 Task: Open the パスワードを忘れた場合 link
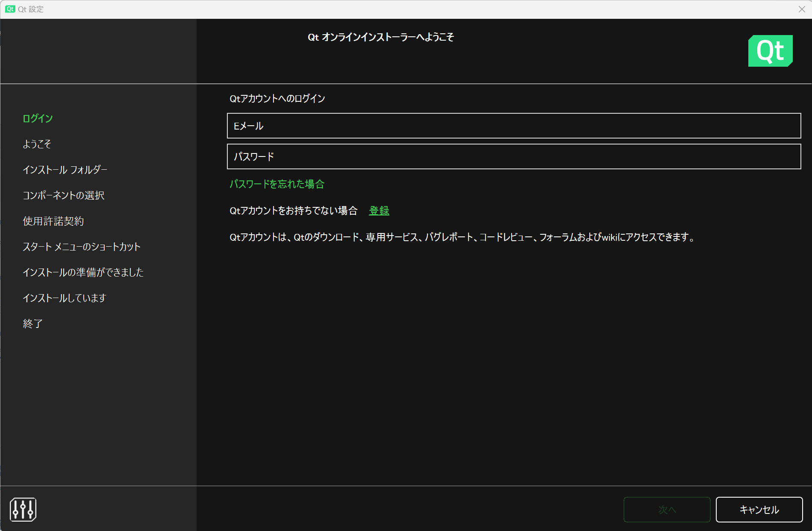[x=277, y=184]
